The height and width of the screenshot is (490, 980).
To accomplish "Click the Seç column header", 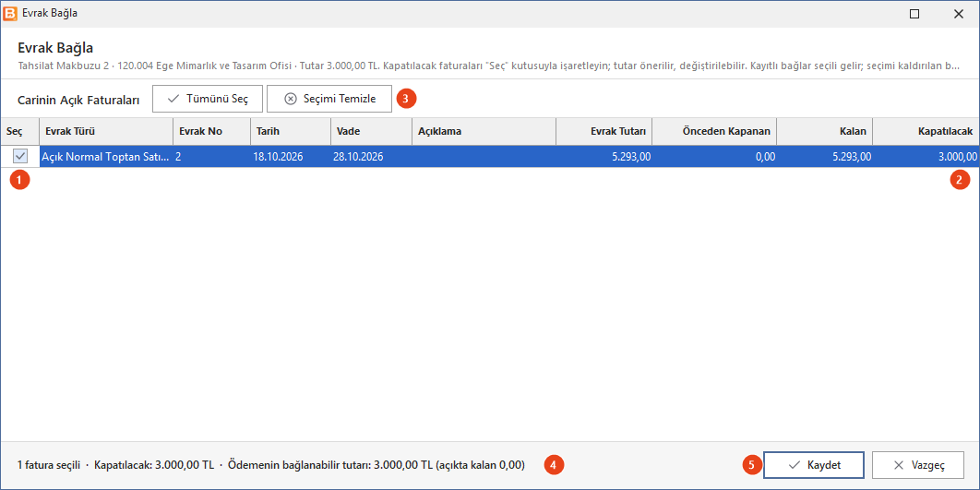I will tap(20, 131).
